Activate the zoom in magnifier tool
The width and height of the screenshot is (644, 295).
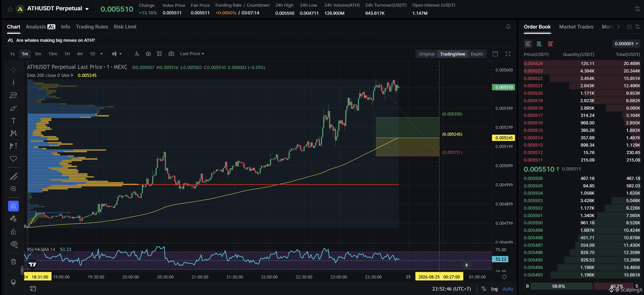(x=14, y=189)
